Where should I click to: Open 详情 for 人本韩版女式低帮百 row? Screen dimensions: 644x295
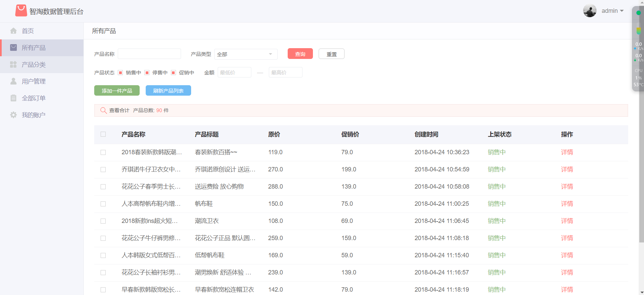(567, 255)
